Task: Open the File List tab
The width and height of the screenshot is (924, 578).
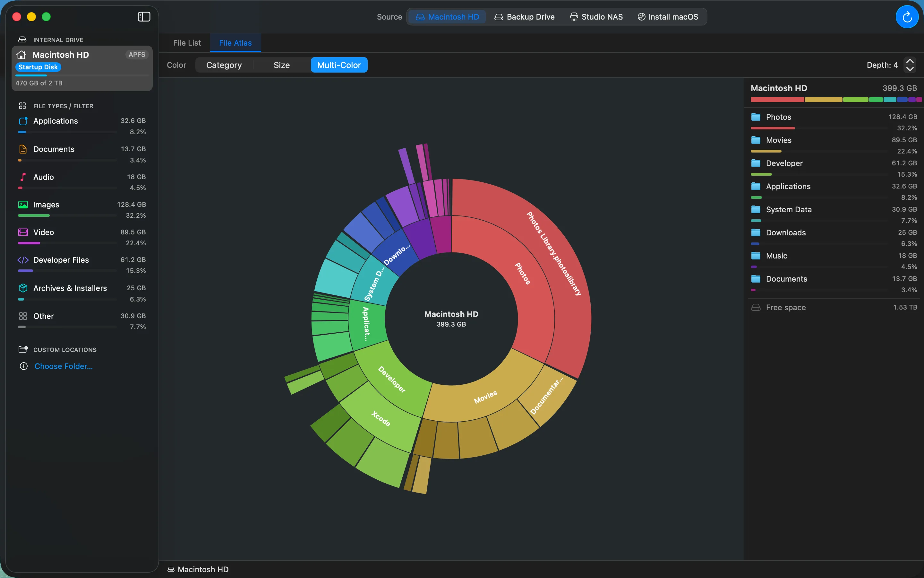Action: (187, 43)
